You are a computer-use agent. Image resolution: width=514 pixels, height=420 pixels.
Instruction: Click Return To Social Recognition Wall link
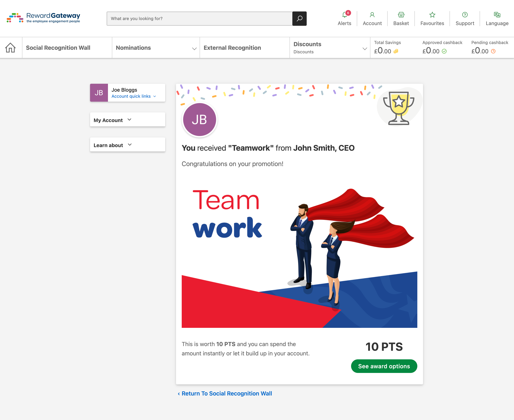[226, 393]
